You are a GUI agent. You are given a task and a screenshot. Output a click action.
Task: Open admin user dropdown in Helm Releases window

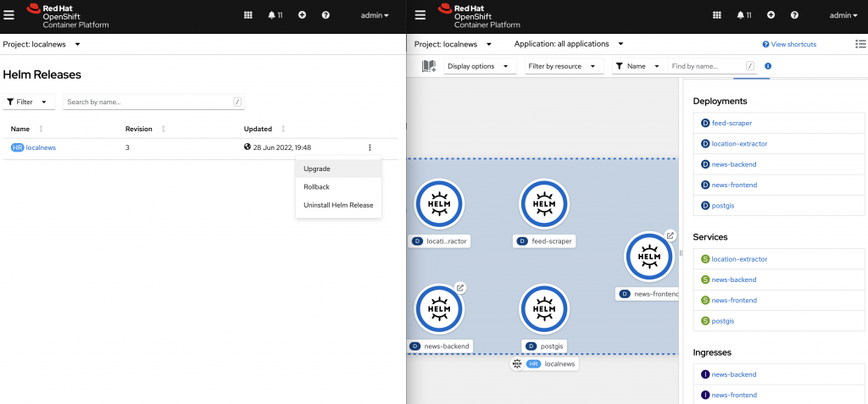click(x=375, y=15)
